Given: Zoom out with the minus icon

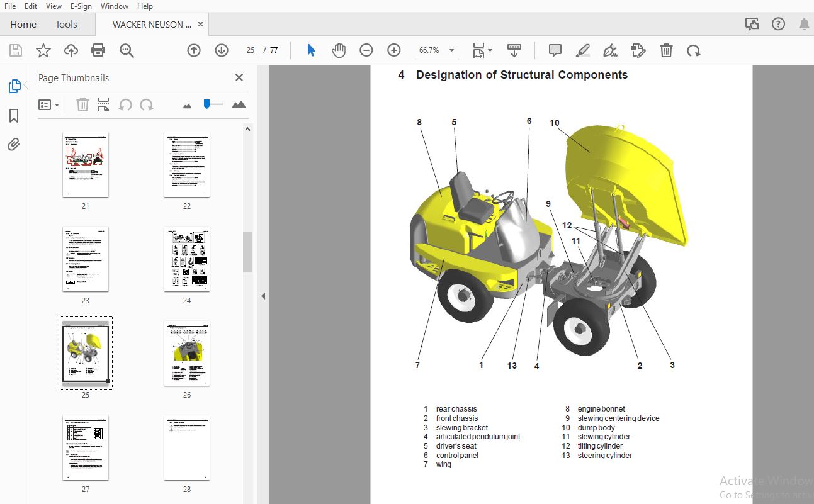Looking at the screenshot, I should (366, 50).
